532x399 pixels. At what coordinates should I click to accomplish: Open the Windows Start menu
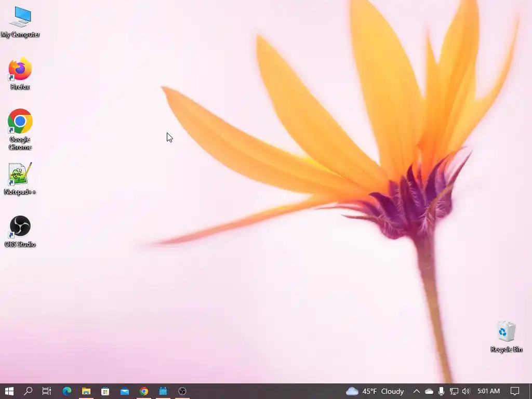9,391
